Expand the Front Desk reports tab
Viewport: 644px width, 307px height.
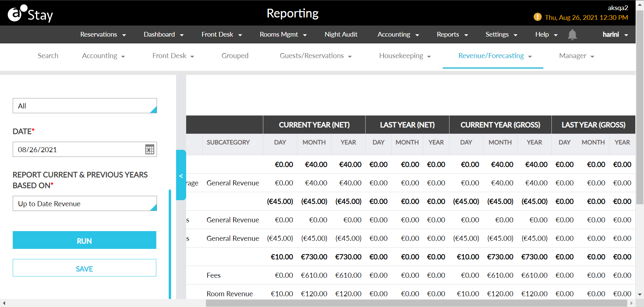tap(173, 56)
